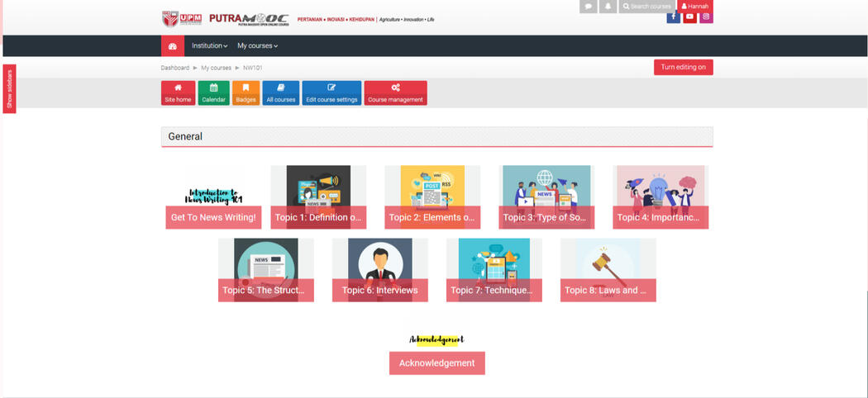The width and height of the screenshot is (868, 398).
Task: Open the Instagram social icon
Action: pyautogui.click(x=706, y=17)
